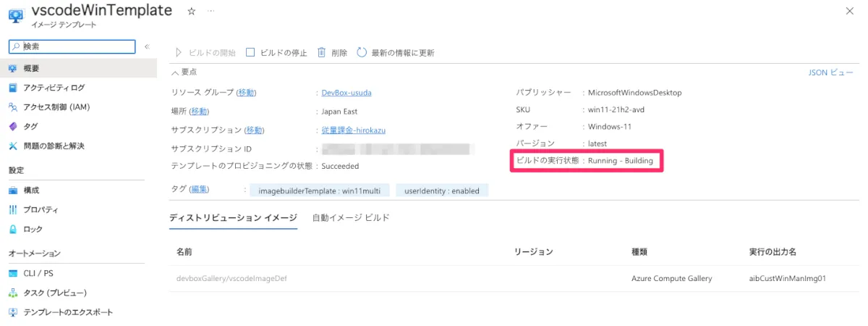Open テンプレートのエクスポート in the sidebar

[68, 312]
